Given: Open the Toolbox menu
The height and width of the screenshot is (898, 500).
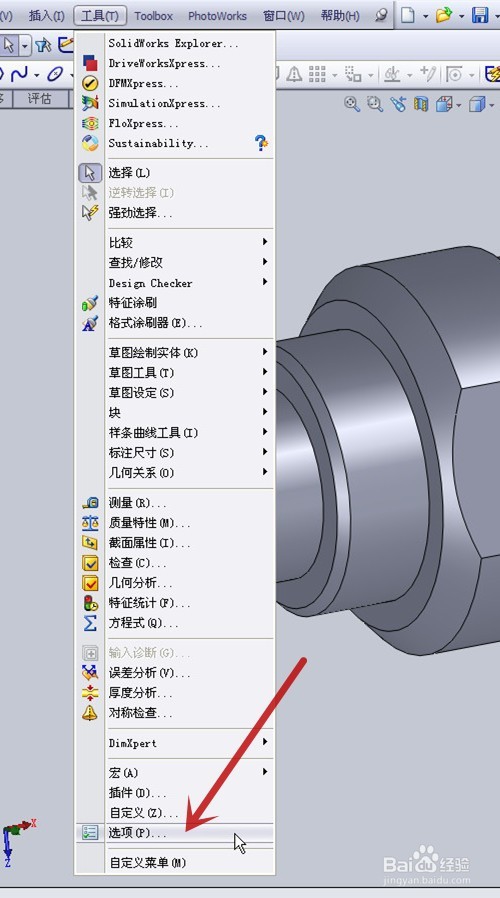Looking at the screenshot, I should [153, 16].
